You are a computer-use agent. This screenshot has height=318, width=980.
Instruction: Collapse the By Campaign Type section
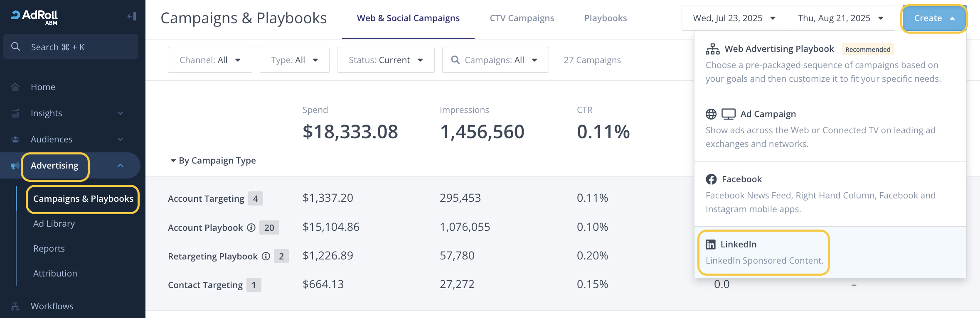[x=173, y=161]
